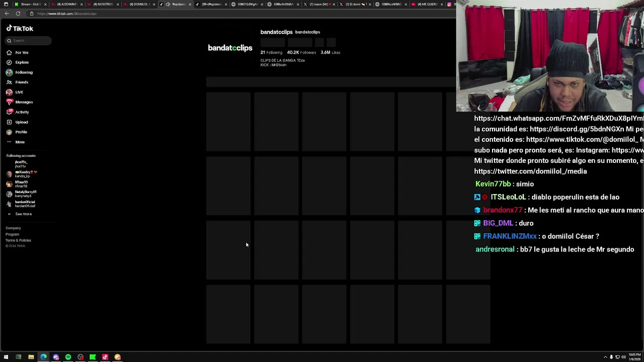
Task: Open the Edge browser taskbar icon
Action: (43, 357)
